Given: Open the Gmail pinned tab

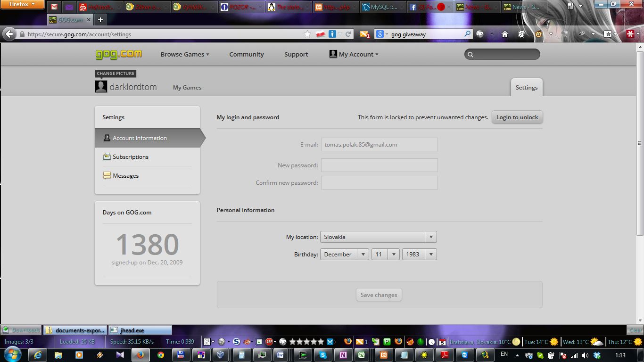Looking at the screenshot, I should (x=54, y=7).
